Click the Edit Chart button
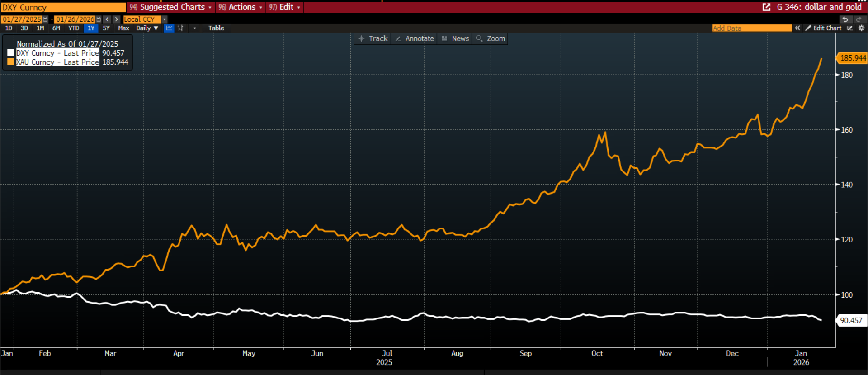The width and height of the screenshot is (868, 375). click(823, 28)
